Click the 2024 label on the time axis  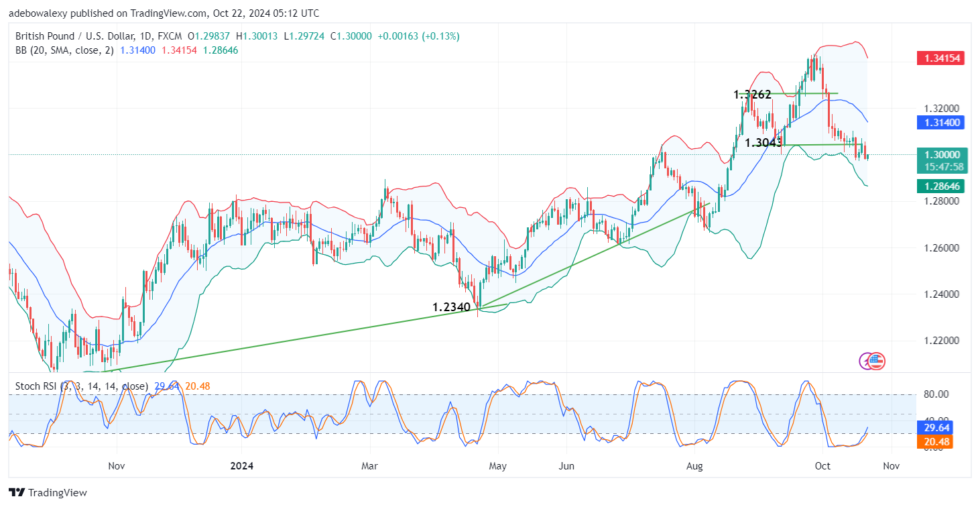[243, 465]
